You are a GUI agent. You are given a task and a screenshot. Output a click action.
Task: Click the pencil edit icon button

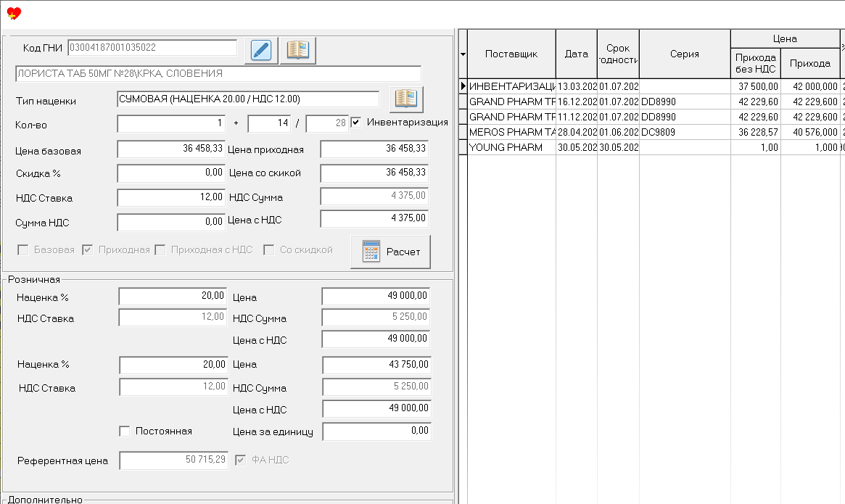[x=261, y=51]
